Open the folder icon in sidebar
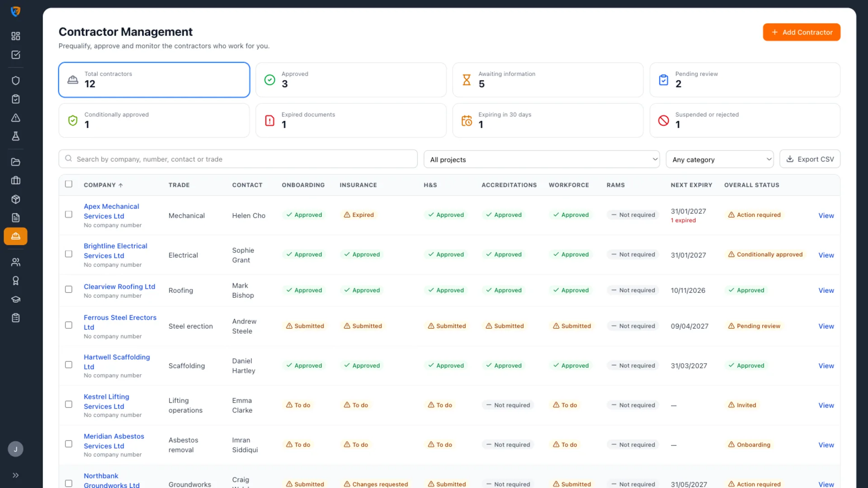Image resolution: width=868 pixels, height=488 pixels. point(16,162)
